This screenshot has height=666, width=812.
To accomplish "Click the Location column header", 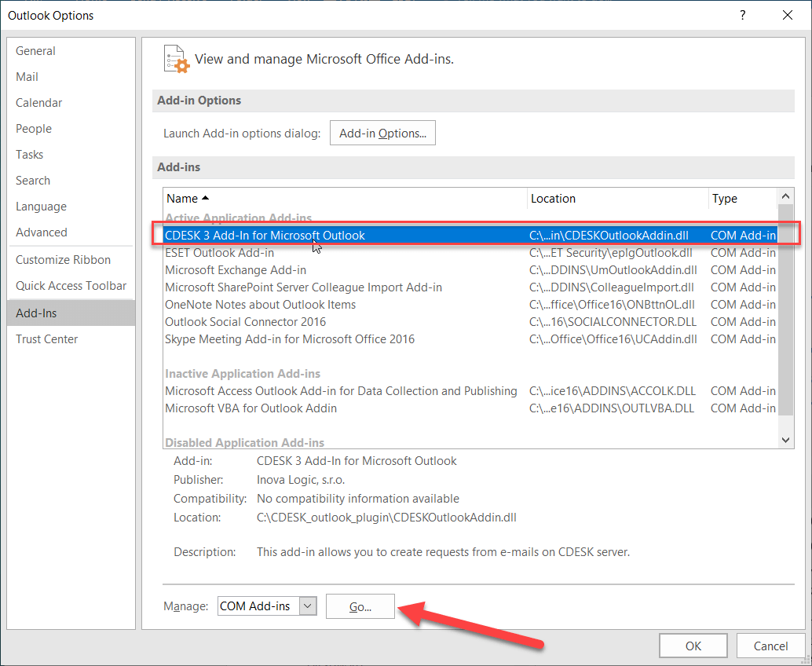I will coord(618,199).
